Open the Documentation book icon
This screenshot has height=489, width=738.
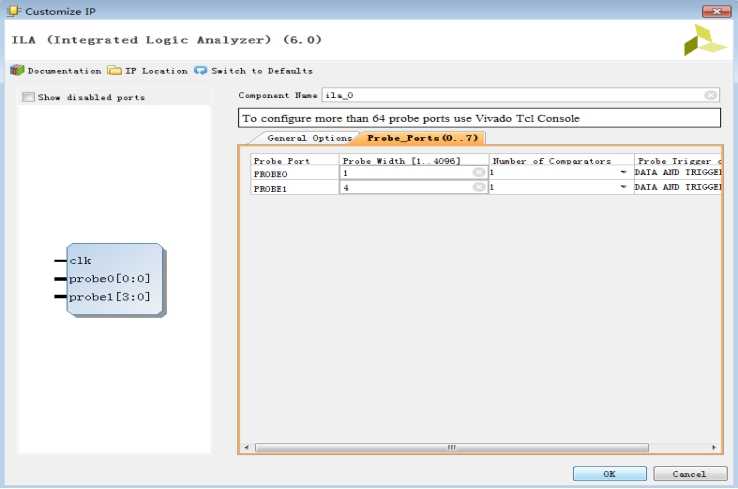[17, 71]
